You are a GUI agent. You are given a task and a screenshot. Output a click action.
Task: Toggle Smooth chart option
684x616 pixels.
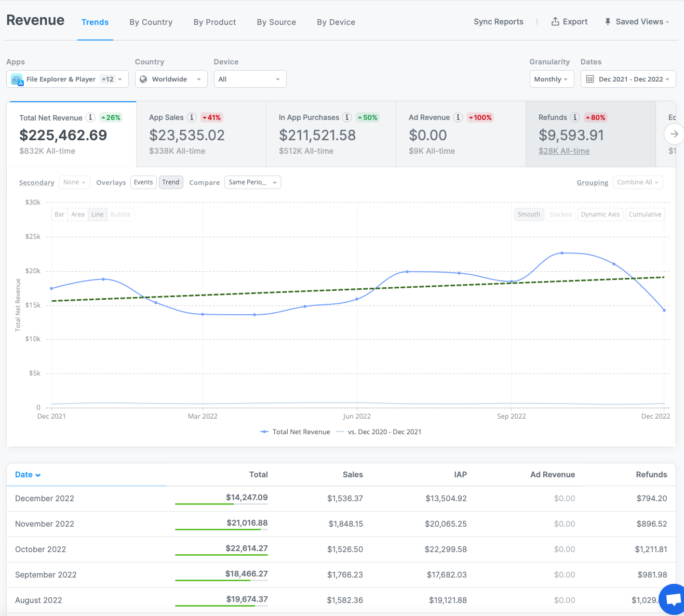(x=529, y=215)
